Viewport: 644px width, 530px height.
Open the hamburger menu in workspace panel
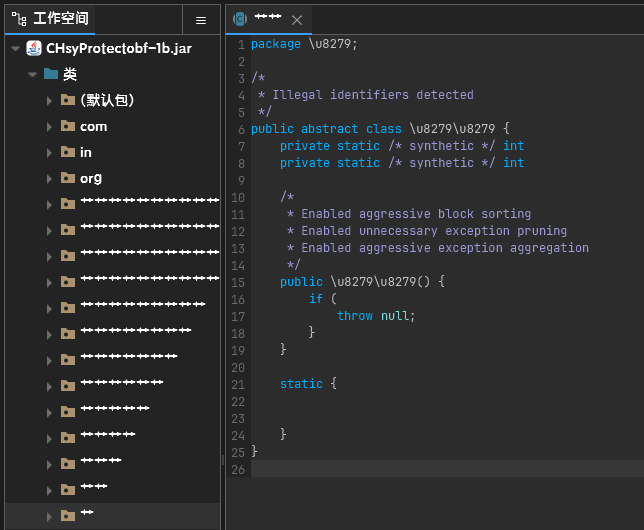201,19
